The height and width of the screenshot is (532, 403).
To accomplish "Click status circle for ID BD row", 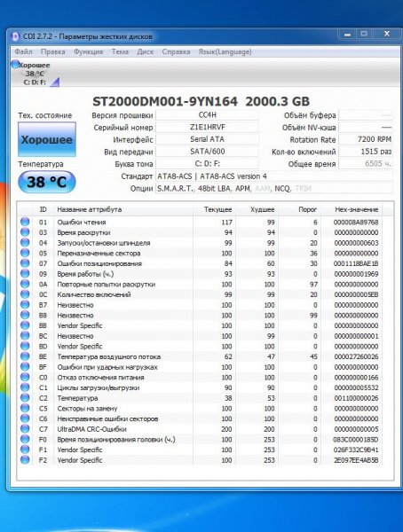I will pos(25,346).
